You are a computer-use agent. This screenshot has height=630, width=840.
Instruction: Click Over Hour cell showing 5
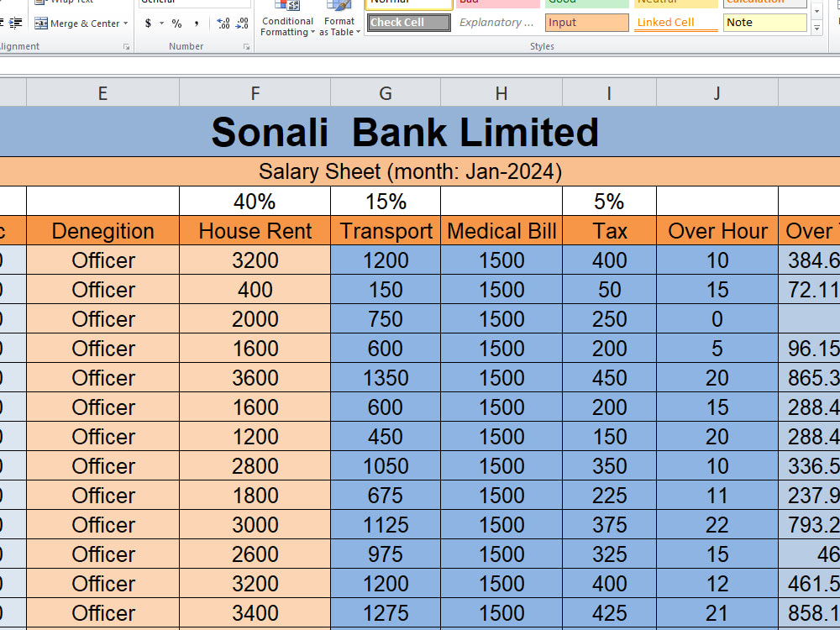tap(717, 349)
